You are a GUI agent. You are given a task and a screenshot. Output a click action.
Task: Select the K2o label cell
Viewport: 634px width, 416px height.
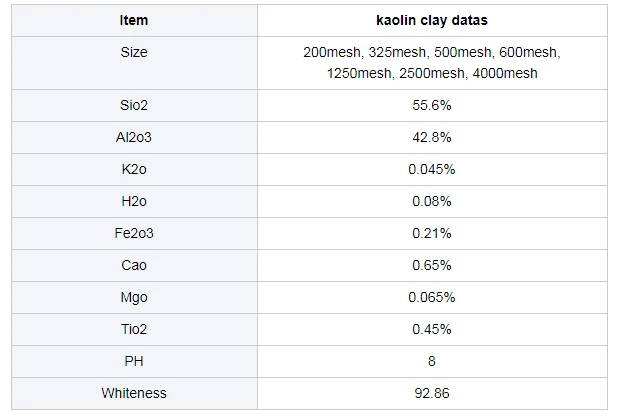(x=134, y=169)
